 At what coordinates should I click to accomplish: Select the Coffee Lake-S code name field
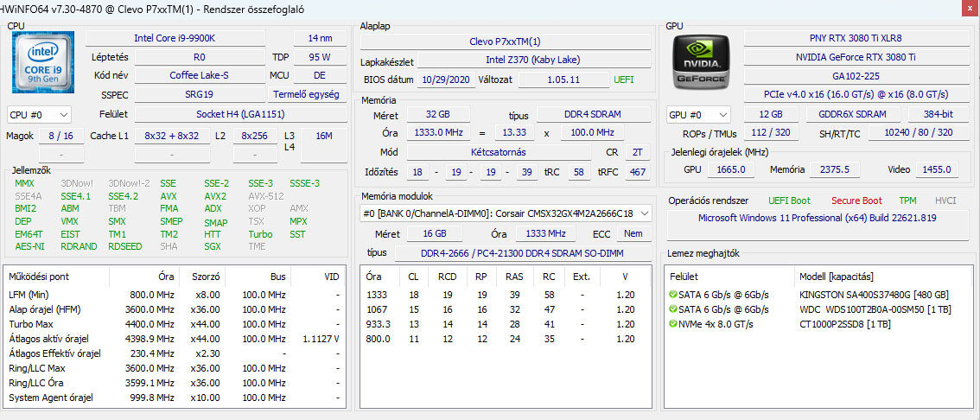200,76
